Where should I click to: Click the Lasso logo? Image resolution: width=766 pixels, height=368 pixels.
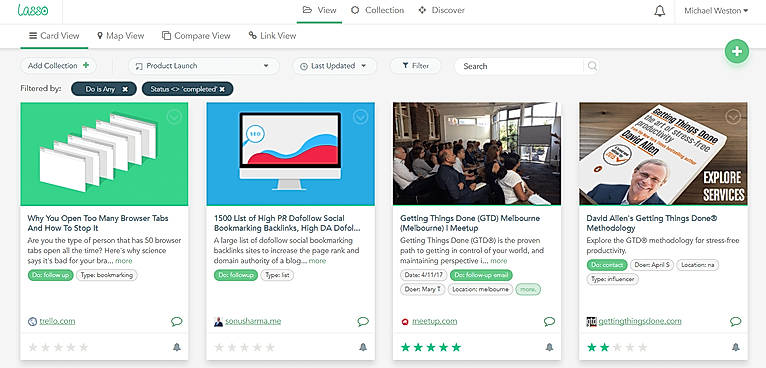[x=32, y=10]
